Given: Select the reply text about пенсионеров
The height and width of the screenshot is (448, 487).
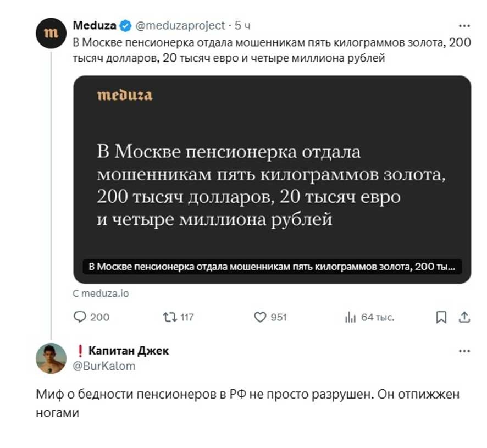Looking at the screenshot, I should click(x=247, y=403).
